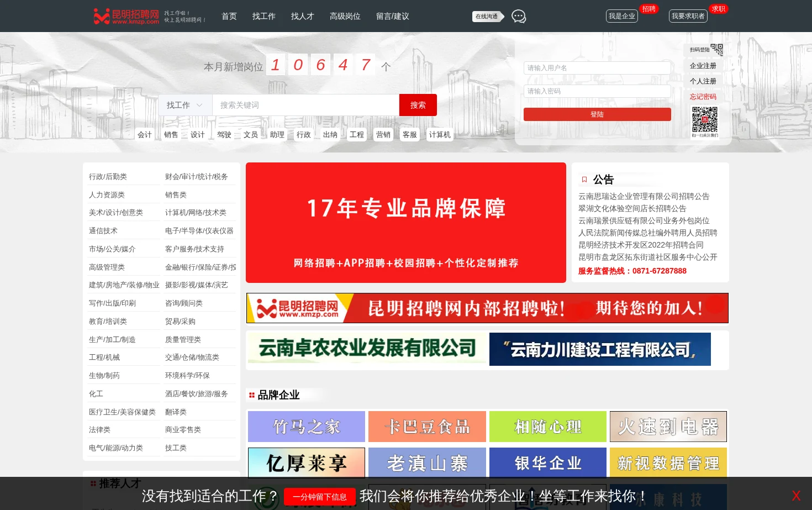The width and height of the screenshot is (812, 510).
Task: Open the 教育/培训类 job category
Action: coord(108,321)
